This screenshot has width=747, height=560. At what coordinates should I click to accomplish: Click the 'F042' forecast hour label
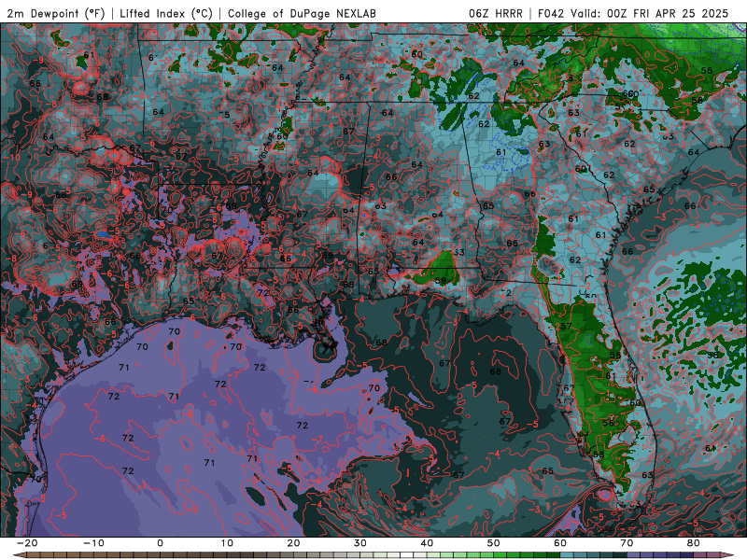point(552,14)
